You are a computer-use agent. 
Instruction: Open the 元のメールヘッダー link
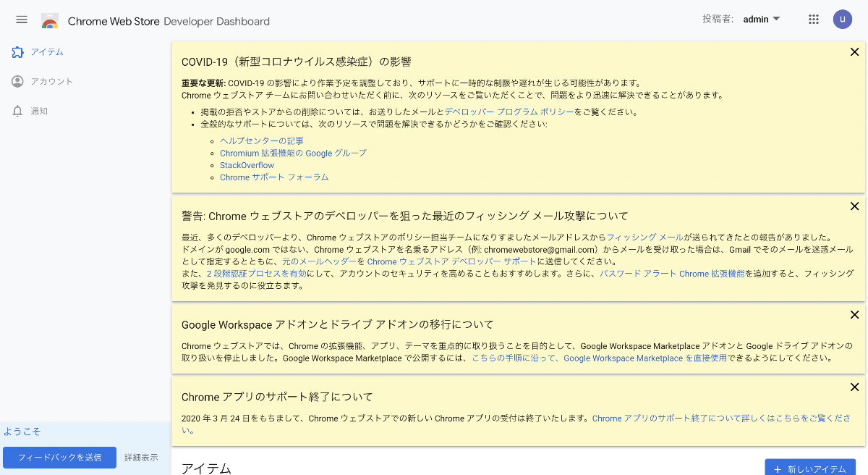pyautogui.click(x=319, y=261)
